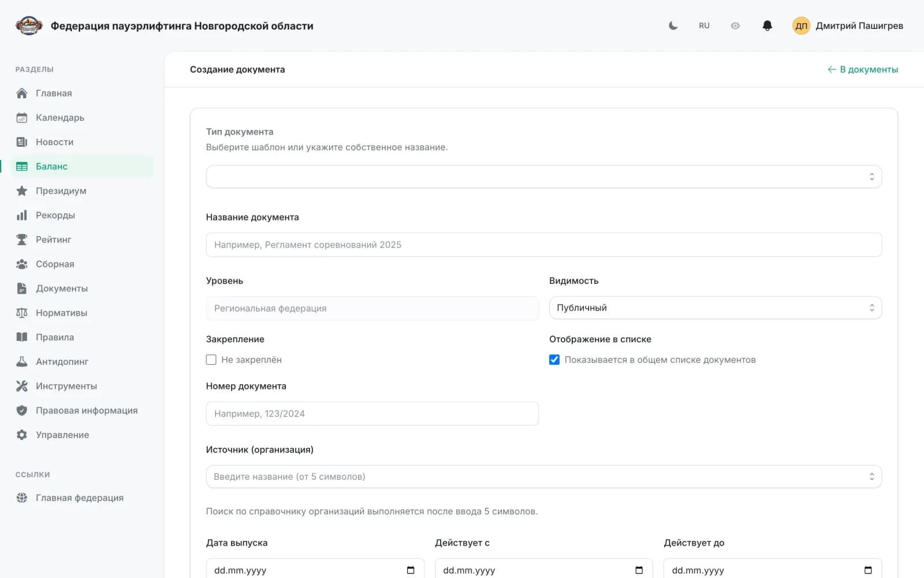Click the open book icon for Правила
This screenshot has width=924, height=578.
click(x=22, y=337)
